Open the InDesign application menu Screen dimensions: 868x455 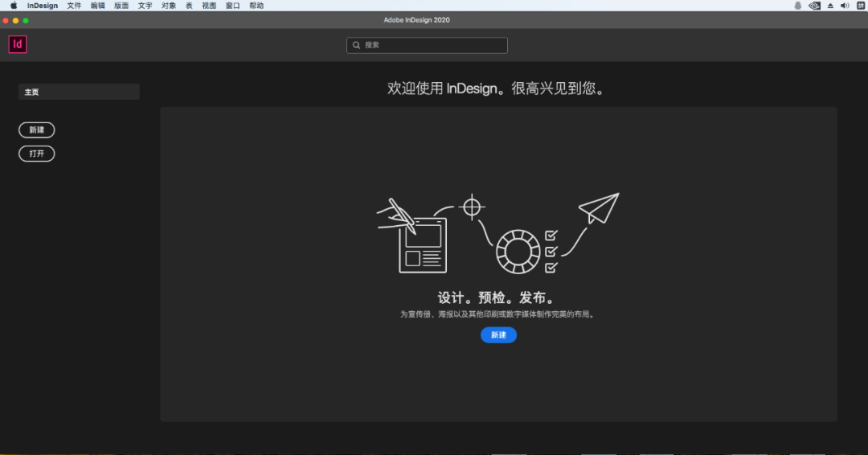(x=43, y=6)
